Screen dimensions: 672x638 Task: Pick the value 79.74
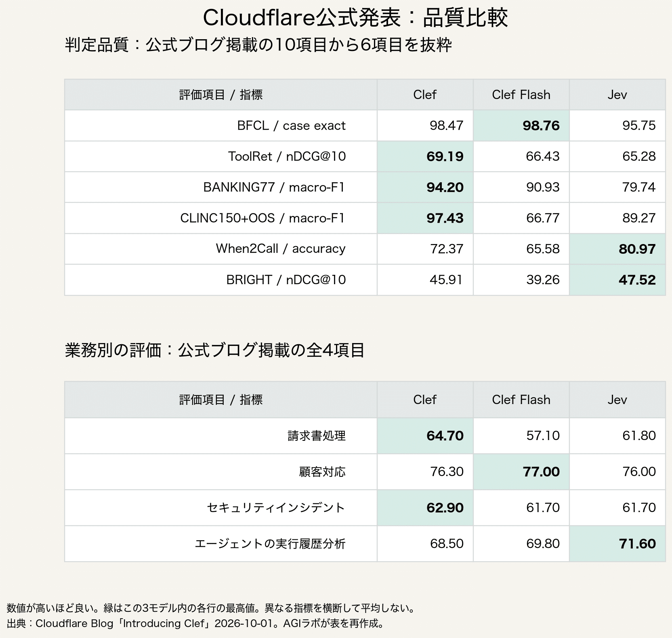coord(639,187)
